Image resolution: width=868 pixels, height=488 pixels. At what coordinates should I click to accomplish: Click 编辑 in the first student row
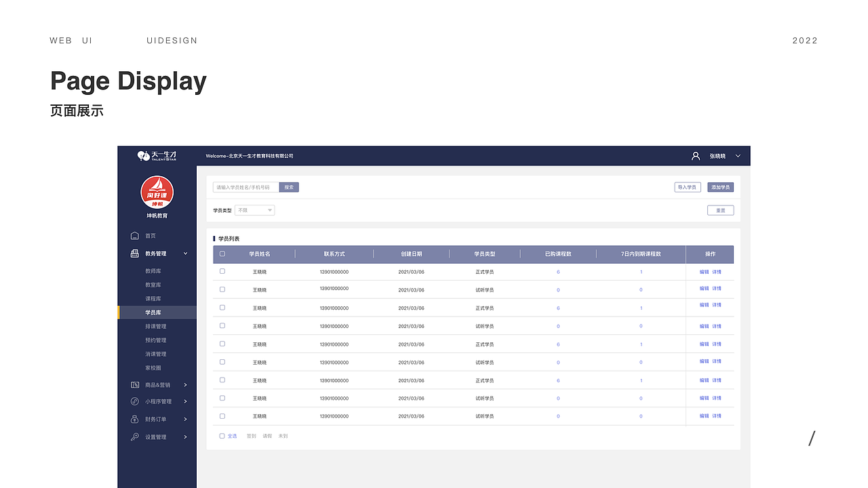705,272
